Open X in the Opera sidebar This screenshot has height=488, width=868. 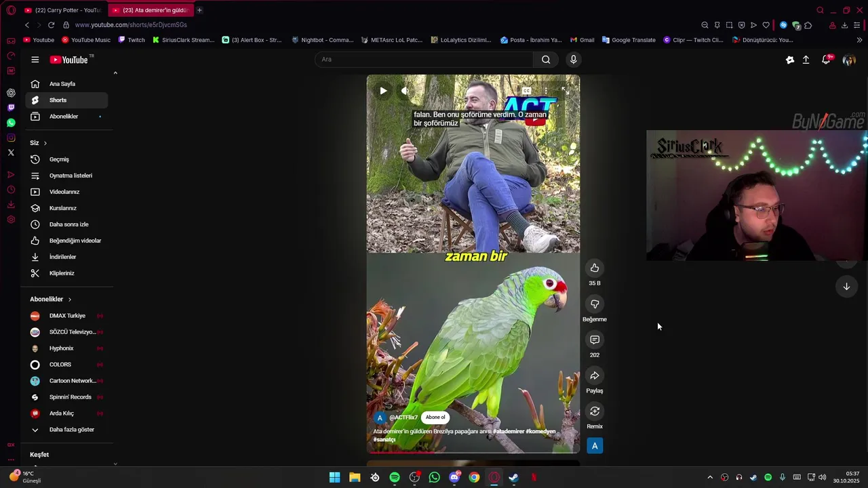11,152
